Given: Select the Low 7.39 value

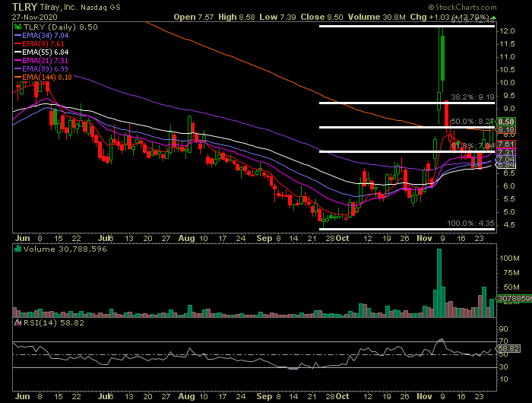Looking at the screenshot, I should point(277,17).
